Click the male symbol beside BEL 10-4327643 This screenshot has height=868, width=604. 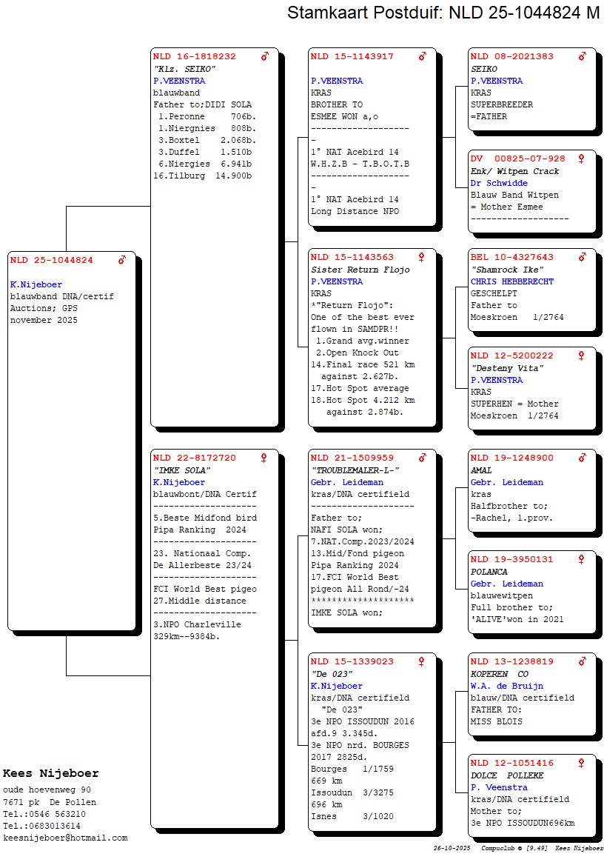(x=582, y=257)
